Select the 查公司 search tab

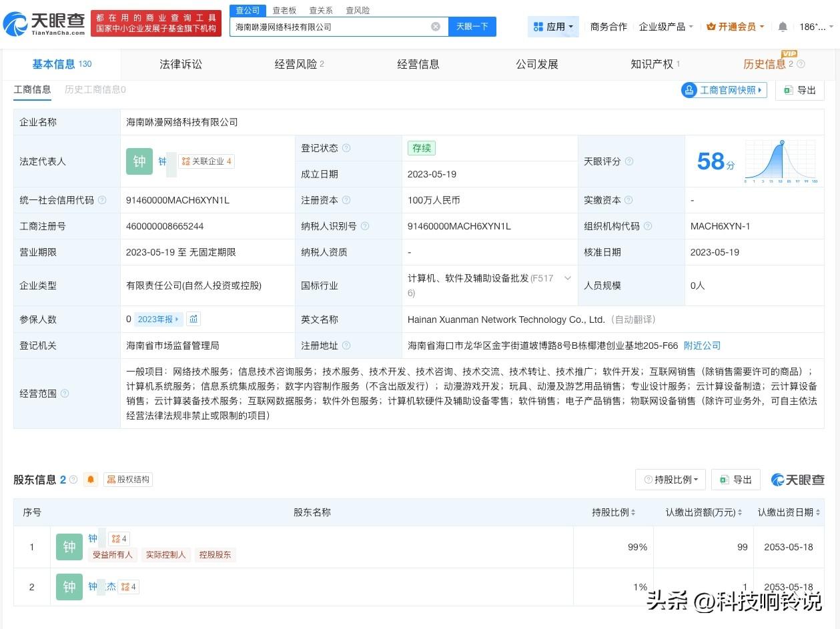point(248,11)
